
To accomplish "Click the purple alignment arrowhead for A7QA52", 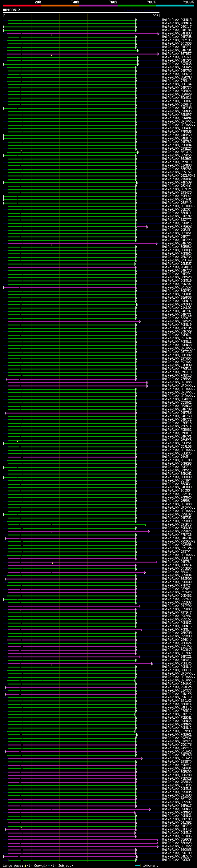I will point(147,227).
